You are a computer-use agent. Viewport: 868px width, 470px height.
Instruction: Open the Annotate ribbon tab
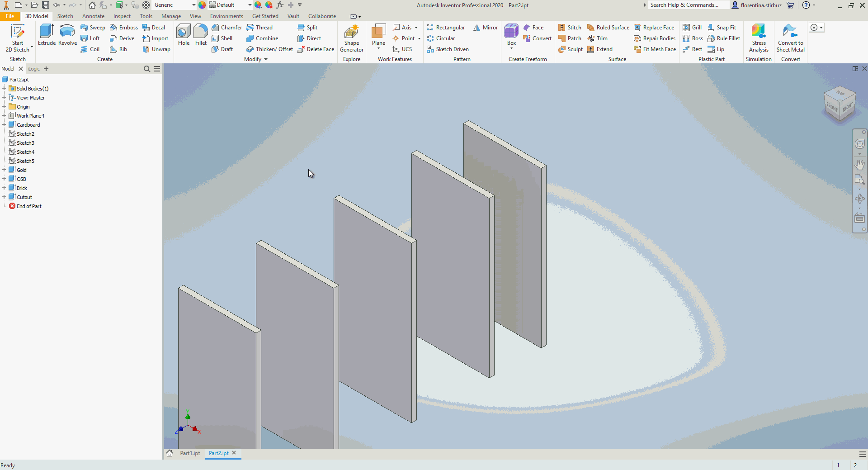[x=93, y=16]
